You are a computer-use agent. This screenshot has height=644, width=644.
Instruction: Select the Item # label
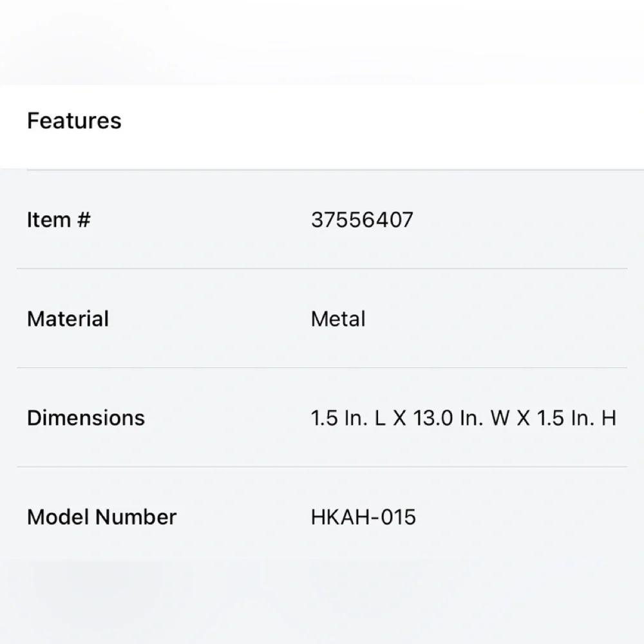pos(59,220)
